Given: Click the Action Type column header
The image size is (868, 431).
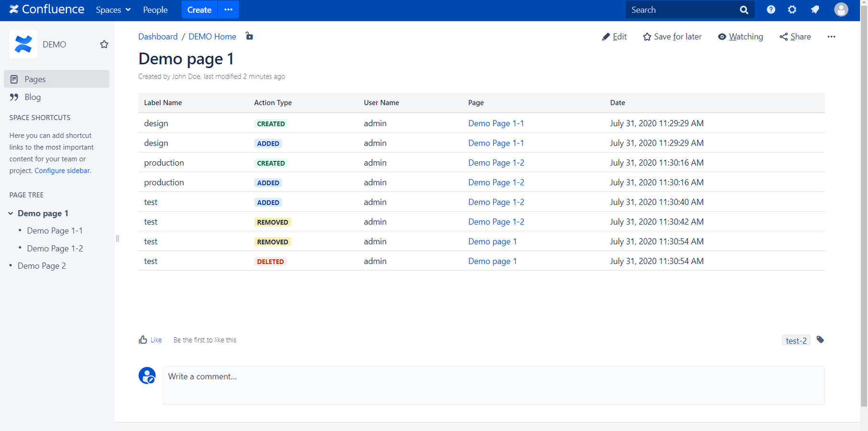Looking at the screenshot, I should tap(273, 102).
